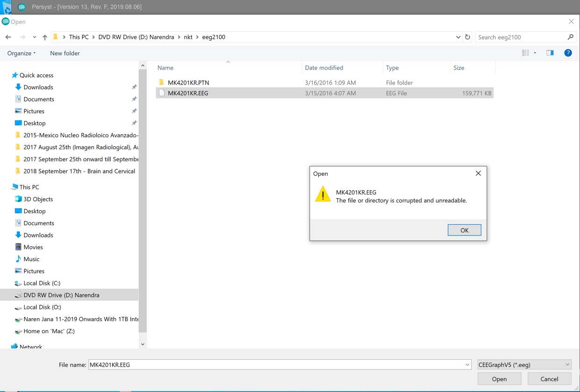This screenshot has width=580, height=392.
Task: Toggle the preview pane icon
Action: point(550,53)
